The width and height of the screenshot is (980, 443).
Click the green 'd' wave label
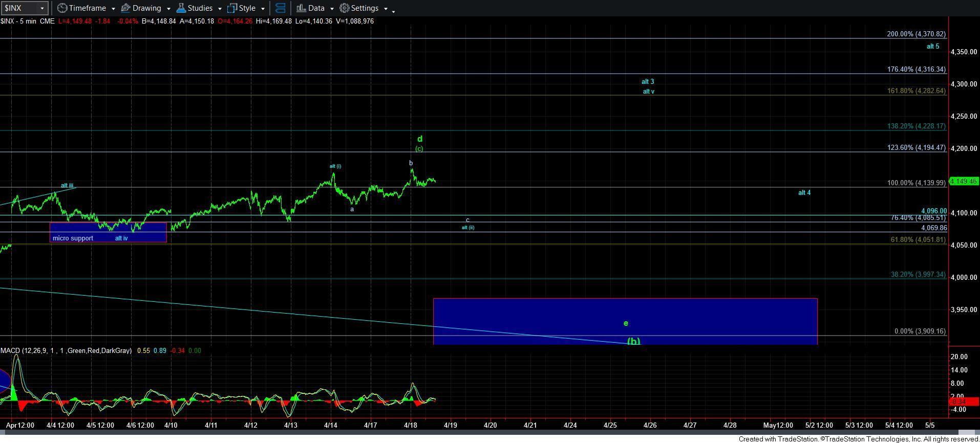(419, 139)
